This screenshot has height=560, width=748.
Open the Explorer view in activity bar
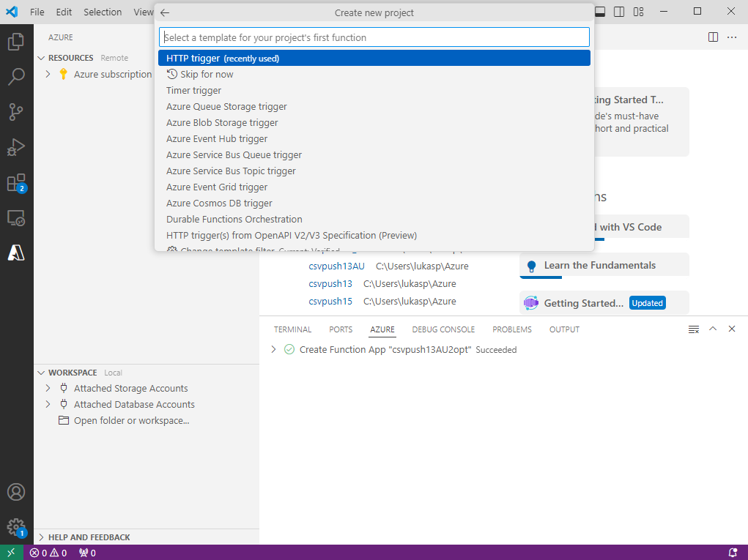[x=16, y=42]
